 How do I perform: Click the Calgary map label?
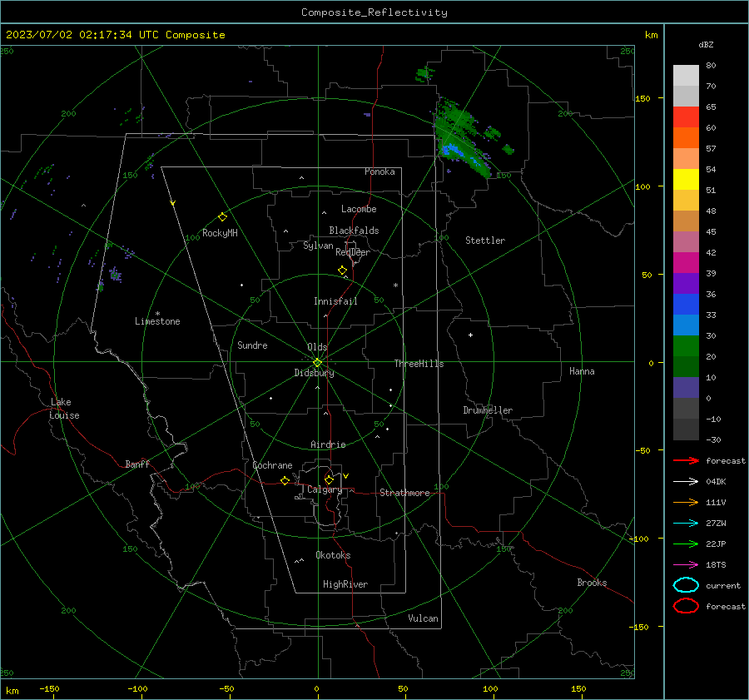pyautogui.click(x=325, y=489)
